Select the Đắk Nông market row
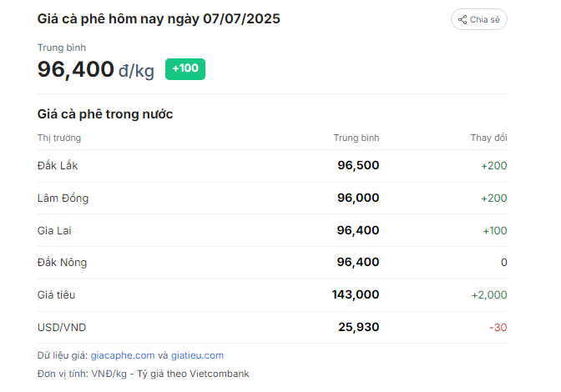561x392 pixels. click(x=272, y=263)
